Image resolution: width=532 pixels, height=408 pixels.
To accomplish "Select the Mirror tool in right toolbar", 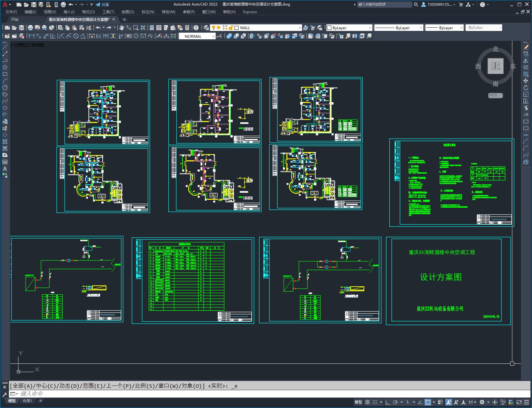I will coord(526,61).
